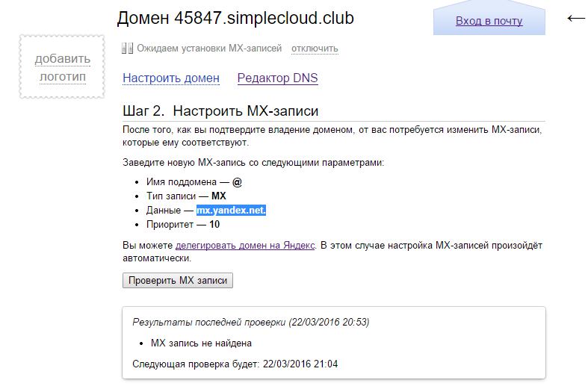
Task: Click the MX waiting status icon
Action: click(x=127, y=49)
